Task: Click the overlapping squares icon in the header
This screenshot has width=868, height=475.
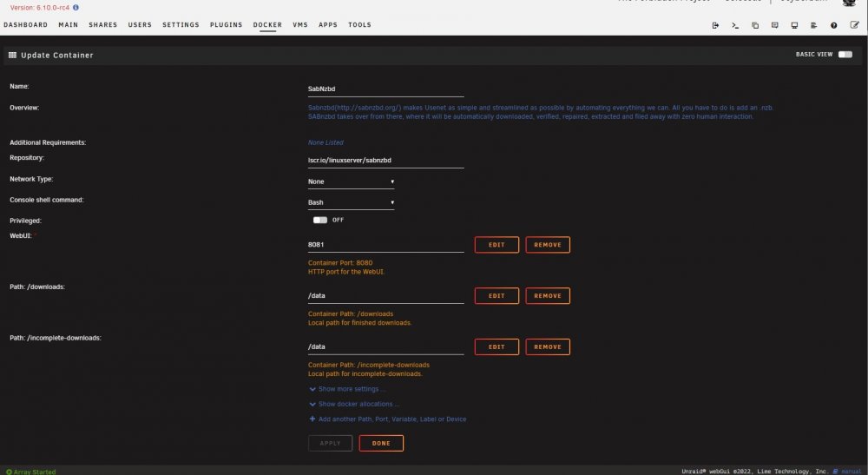Action: 755,25
